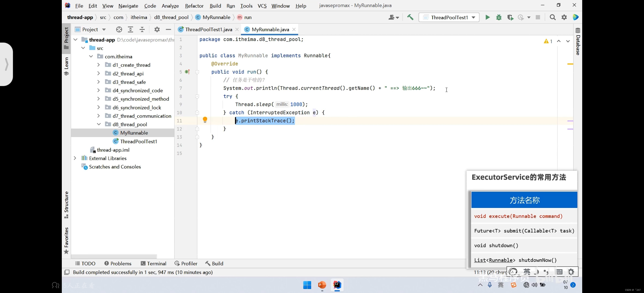Screen dimensions: 644x293
Task: Expand all in Project panel
Action: pyautogui.click(x=130, y=30)
